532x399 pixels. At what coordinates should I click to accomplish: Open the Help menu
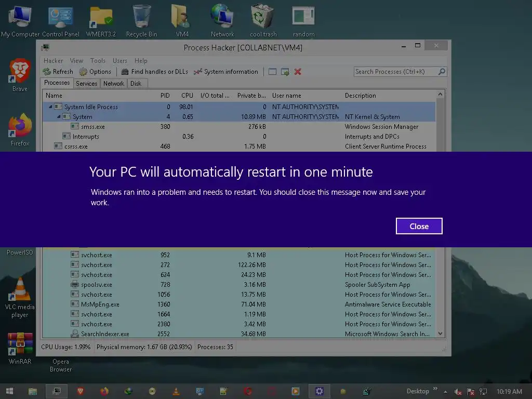141,61
